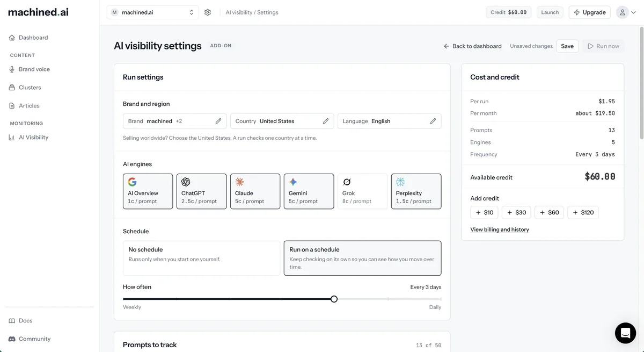Image resolution: width=644 pixels, height=352 pixels.
Task: Click the machined.ai logo
Action: click(38, 12)
